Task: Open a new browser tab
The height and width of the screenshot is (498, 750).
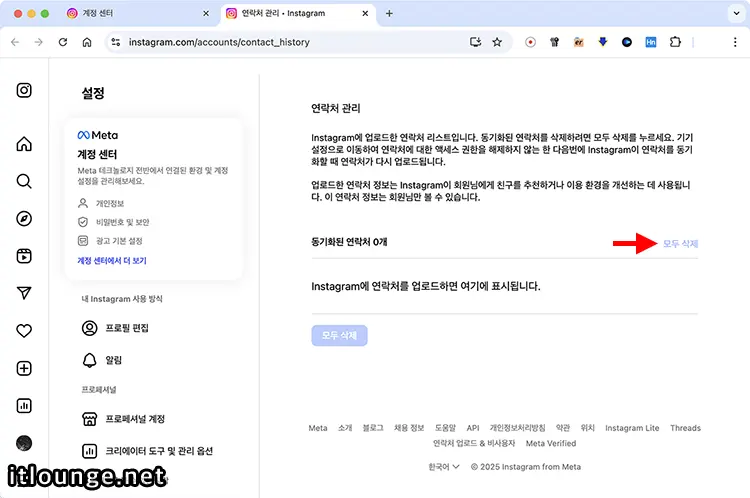Action: tap(389, 14)
